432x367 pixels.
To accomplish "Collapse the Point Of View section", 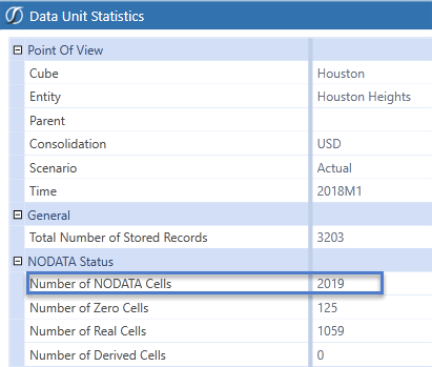I will pyautogui.click(x=17, y=50).
